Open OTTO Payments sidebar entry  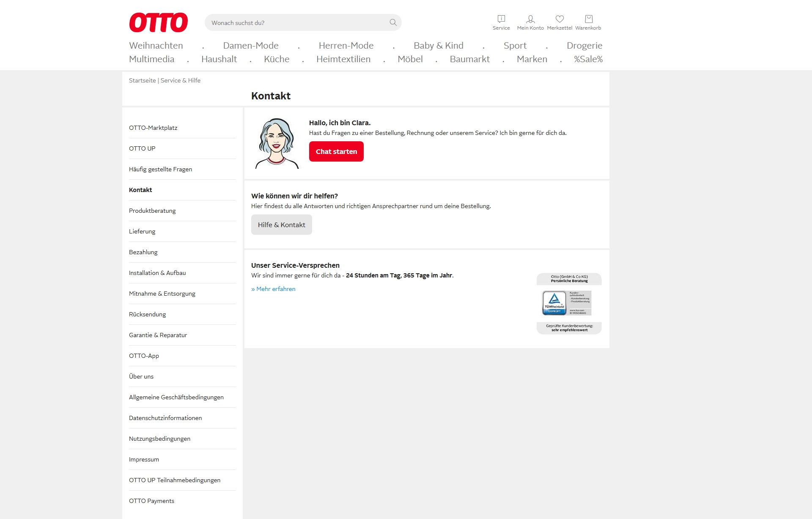click(182, 501)
